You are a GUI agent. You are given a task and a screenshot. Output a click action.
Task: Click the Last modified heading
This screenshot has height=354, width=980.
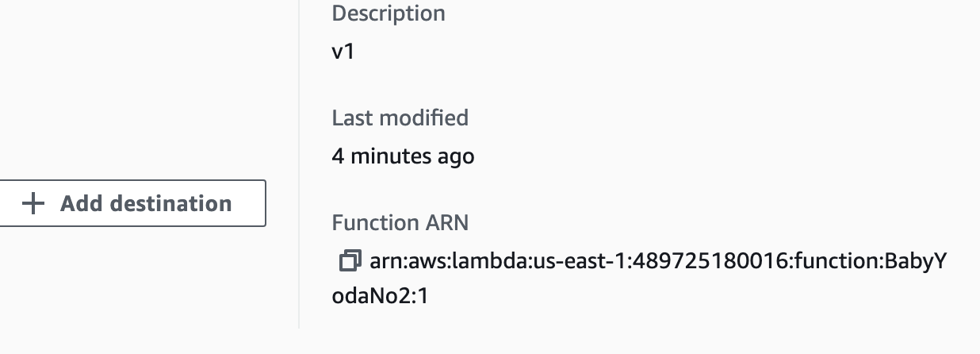pos(400,118)
